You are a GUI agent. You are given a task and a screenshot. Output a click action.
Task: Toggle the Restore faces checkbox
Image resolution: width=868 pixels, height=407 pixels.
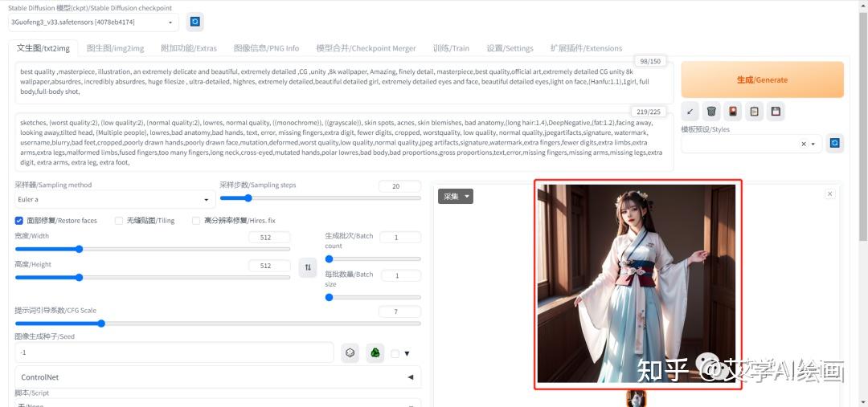coord(18,221)
